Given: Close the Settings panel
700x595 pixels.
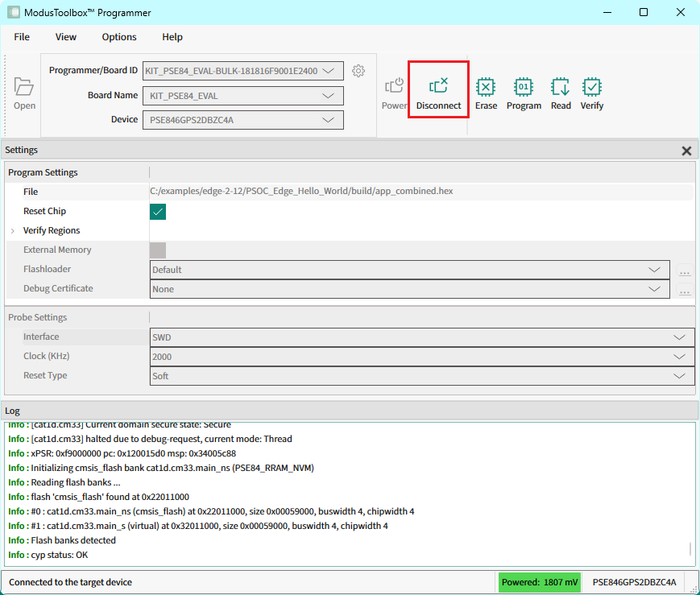Looking at the screenshot, I should pyautogui.click(x=686, y=151).
